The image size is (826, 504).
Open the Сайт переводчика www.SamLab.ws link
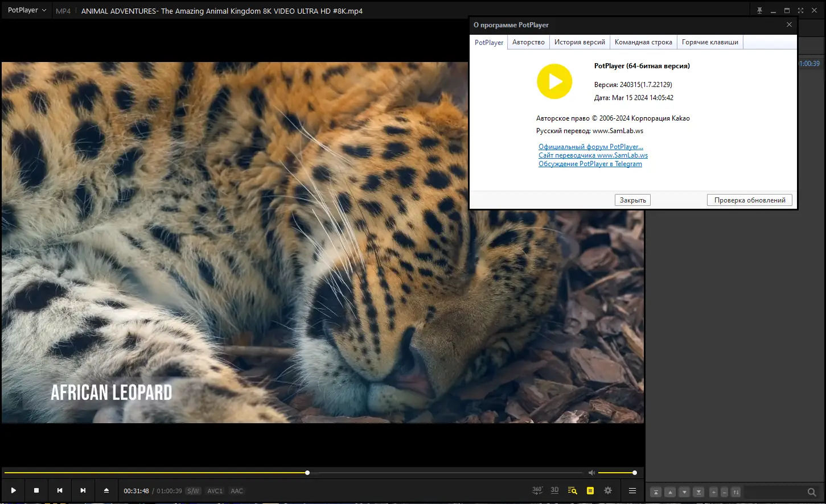[x=593, y=155]
